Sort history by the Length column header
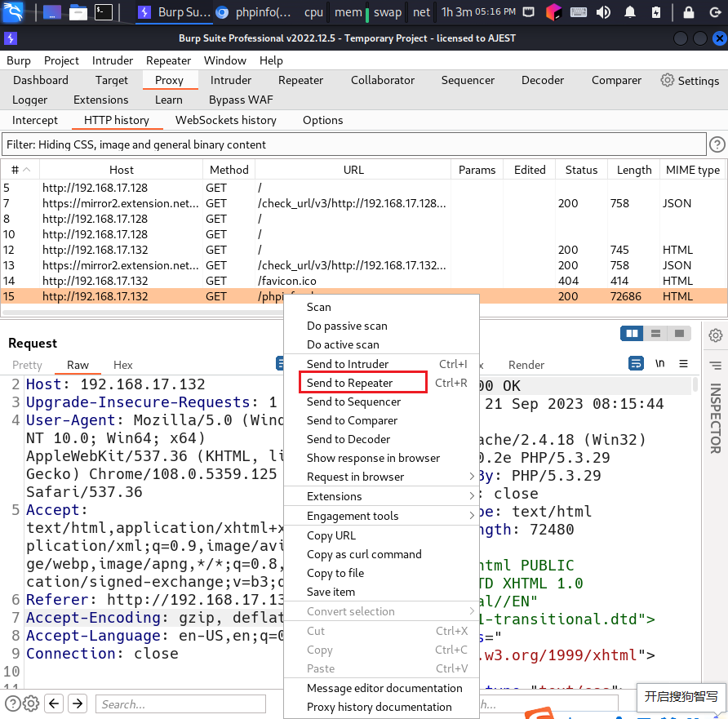 pos(634,170)
